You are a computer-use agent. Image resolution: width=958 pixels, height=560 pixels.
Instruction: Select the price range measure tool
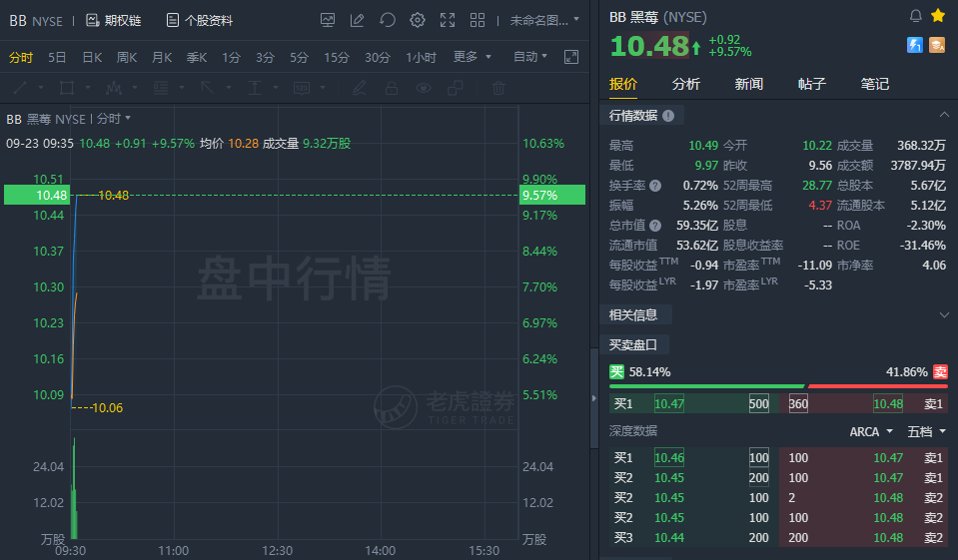[255, 88]
